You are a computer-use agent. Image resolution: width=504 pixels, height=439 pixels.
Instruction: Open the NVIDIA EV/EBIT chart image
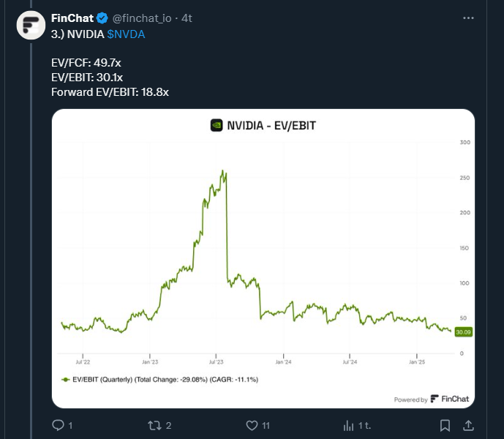point(263,258)
